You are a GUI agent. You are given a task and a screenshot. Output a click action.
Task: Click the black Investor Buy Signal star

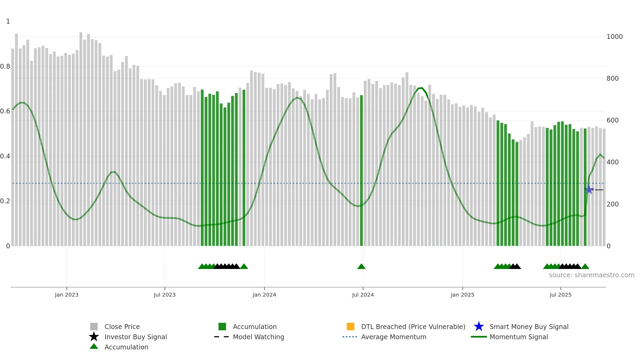click(x=94, y=337)
